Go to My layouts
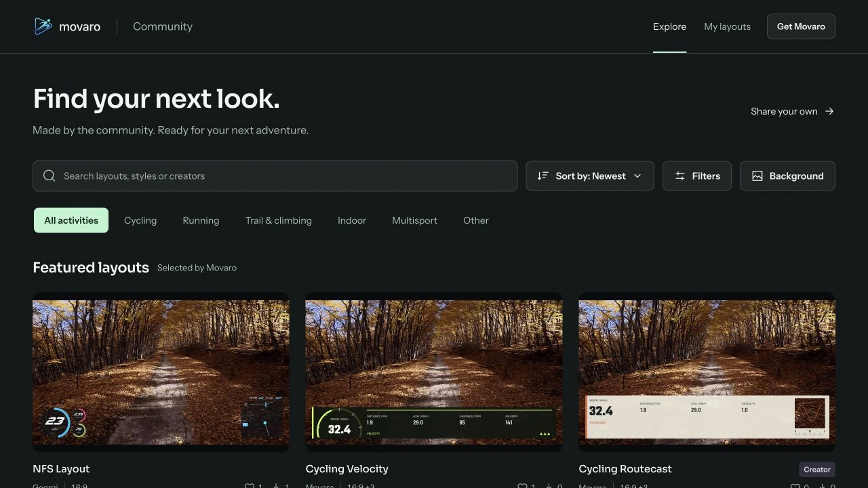868x488 pixels. point(727,26)
